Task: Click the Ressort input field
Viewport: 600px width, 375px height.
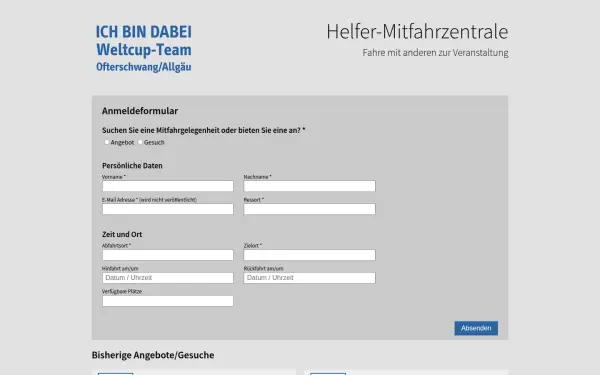Action: click(310, 209)
